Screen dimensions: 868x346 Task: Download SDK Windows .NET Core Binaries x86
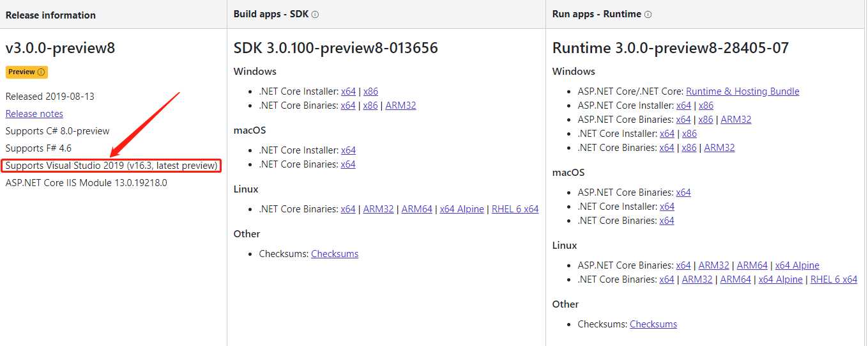(x=370, y=106)
